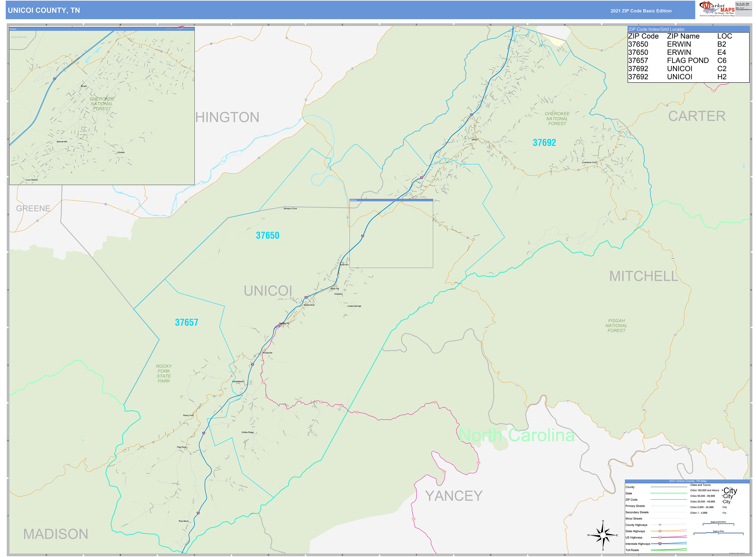The image size is (756, 557).
Task: Click the Cities 100,000 and Above city symbol
Action: [x=730, y=491]
